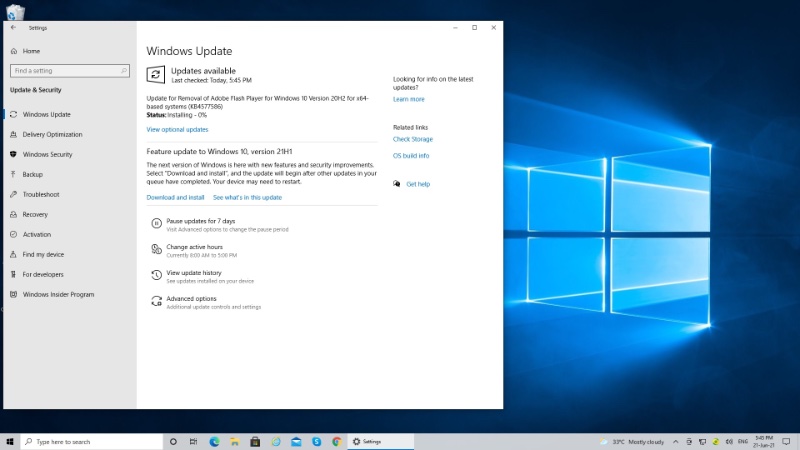Open View update history
Screen dimensions: 800x450
(x=194, y=273)
